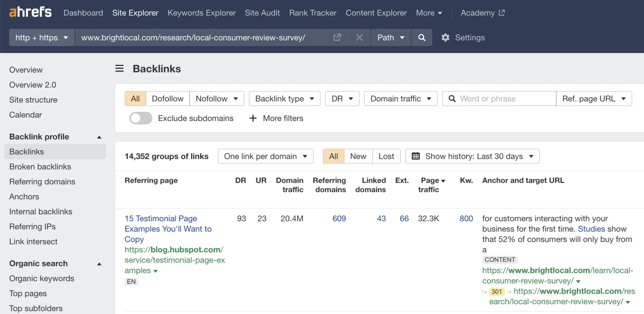Expand the /learn/ target URL arrow
This screenshot has width=644, height=314.
578,281
